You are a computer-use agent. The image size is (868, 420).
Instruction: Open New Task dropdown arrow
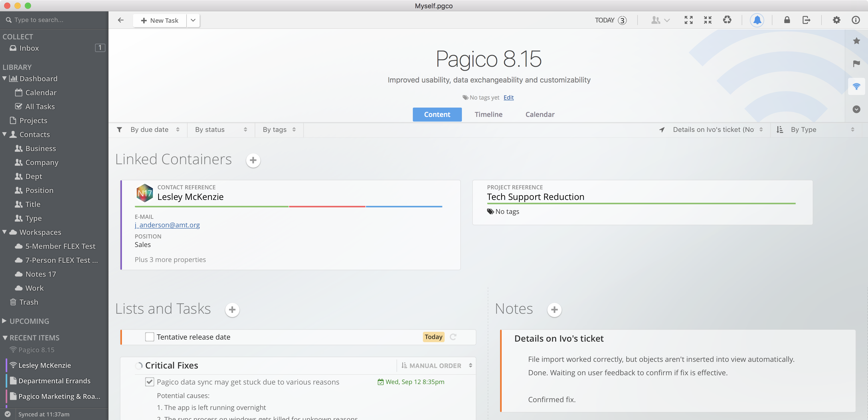coord(193,20)
